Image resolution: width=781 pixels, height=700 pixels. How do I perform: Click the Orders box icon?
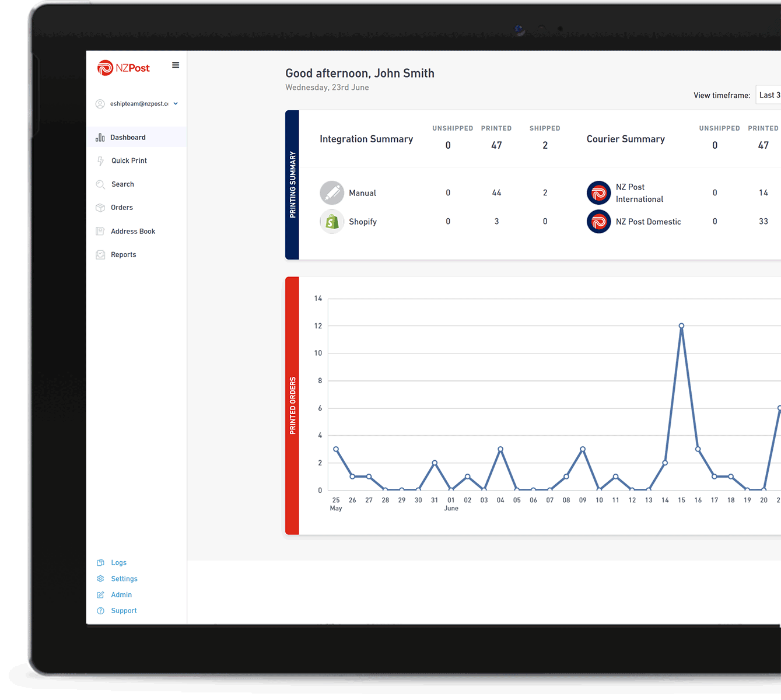coord(100,208)
